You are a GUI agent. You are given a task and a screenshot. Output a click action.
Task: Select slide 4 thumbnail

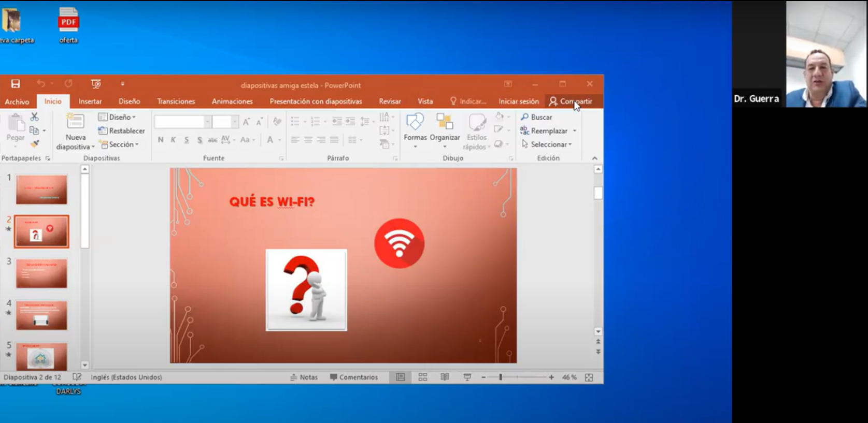(x=41, y=315)
